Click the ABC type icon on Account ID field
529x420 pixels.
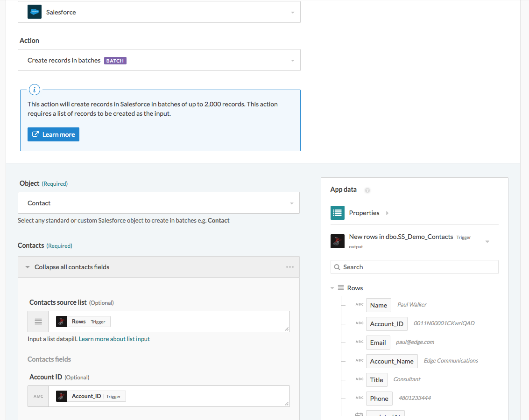[x=38, y=396]
